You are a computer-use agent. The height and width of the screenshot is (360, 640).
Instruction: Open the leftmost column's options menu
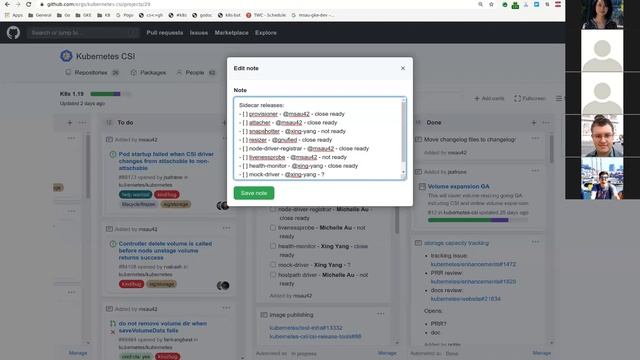click(82, 122)
